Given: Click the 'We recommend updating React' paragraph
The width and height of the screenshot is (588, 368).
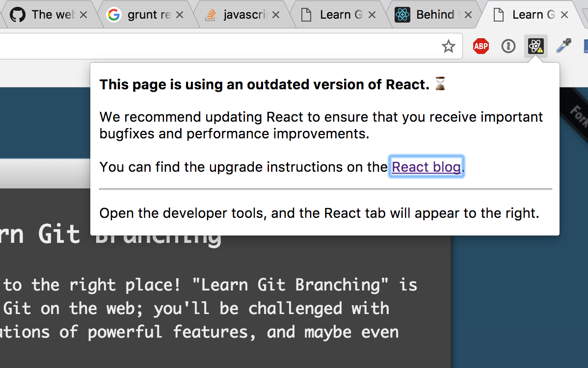Looking at the screenshot, I should click(x=321, y=125).
